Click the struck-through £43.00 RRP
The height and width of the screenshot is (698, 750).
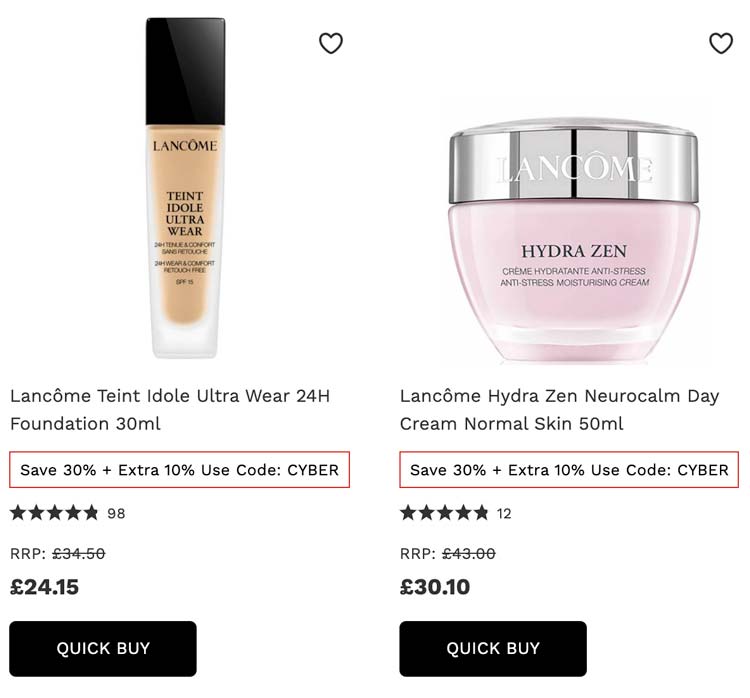tap(469, 554)
